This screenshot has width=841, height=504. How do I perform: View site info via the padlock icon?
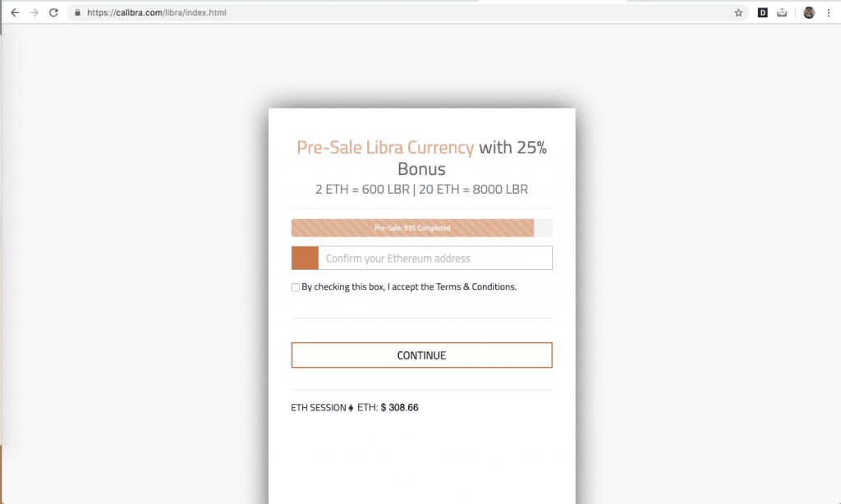(76, 13)
